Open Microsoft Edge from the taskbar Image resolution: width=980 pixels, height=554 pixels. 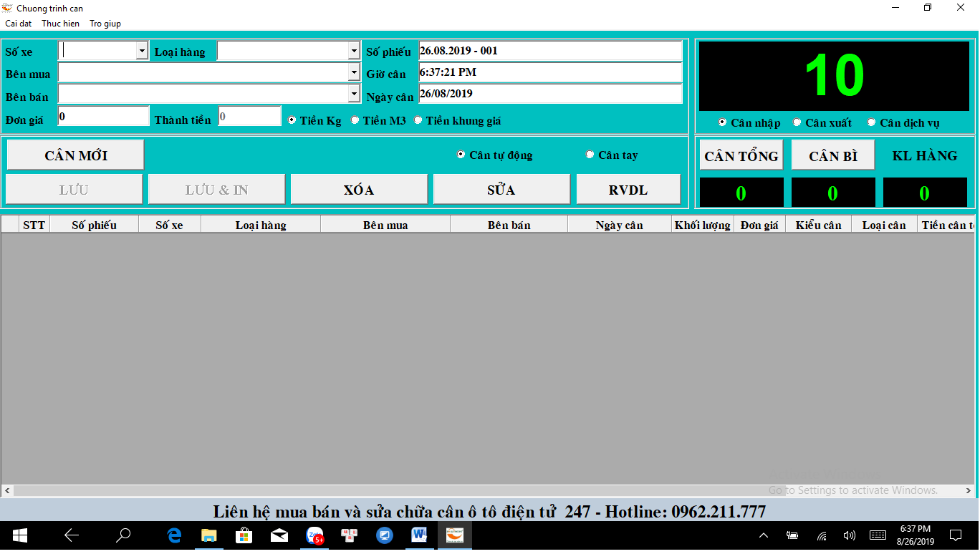[x=174, y=535]
